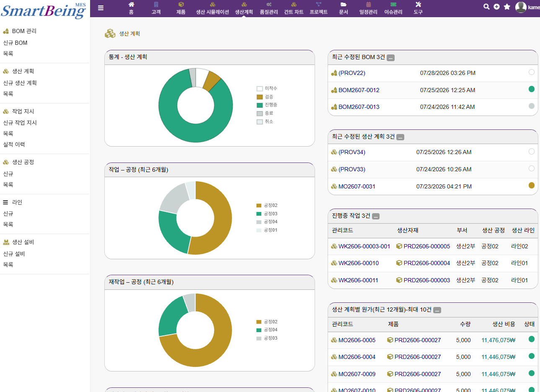Open 실적 이력 in sidebar

pyautogui.click(x=14, y=144)
